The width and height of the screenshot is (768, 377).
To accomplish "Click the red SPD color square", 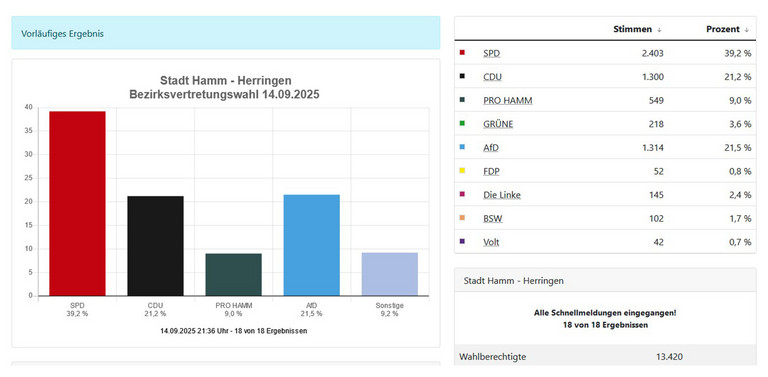I will [x=462, y=52].
